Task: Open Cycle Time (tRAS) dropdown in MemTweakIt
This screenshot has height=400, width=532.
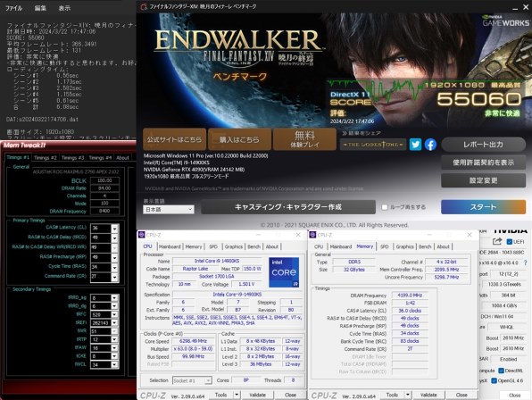Action: [x=114, y=267]
